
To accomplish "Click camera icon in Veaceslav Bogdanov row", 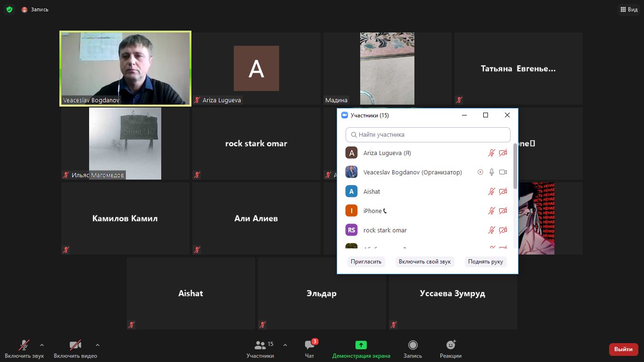I will pos(503,172).
